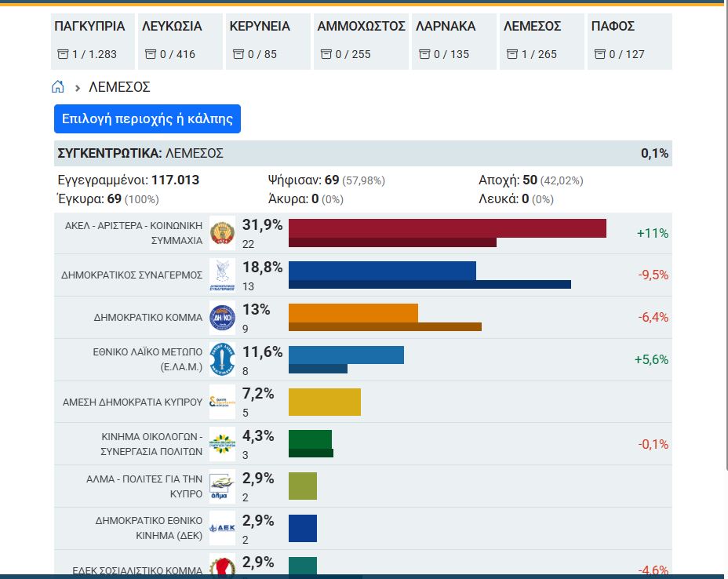Click the Άμεση Δημοκρατία Κύπρου logo
This screenshot has height=579, width=728.
222,402
